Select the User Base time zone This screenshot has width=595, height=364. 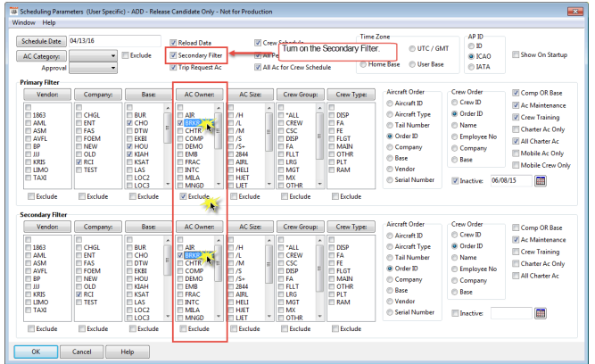point(412,64)
